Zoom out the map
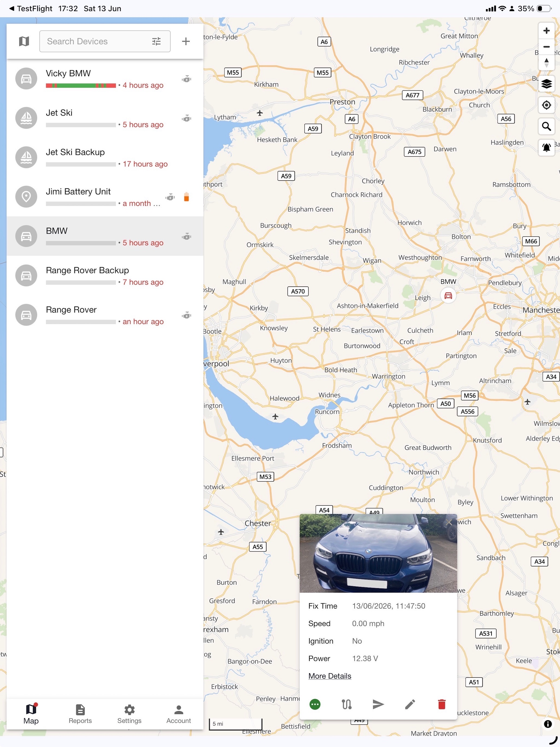The height and width of the screenshot is (747, 560). point(546,47)
